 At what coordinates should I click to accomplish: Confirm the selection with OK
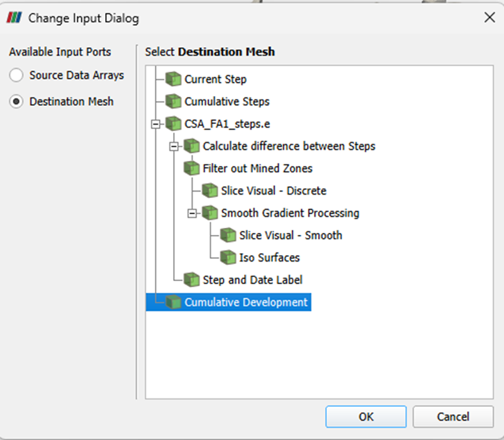366,417
